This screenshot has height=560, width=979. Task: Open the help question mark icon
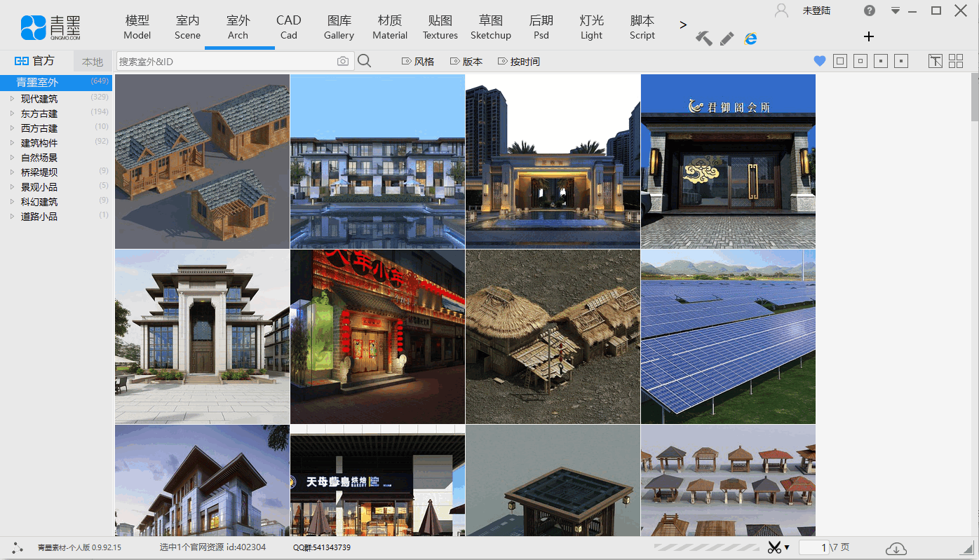point(870,11)
